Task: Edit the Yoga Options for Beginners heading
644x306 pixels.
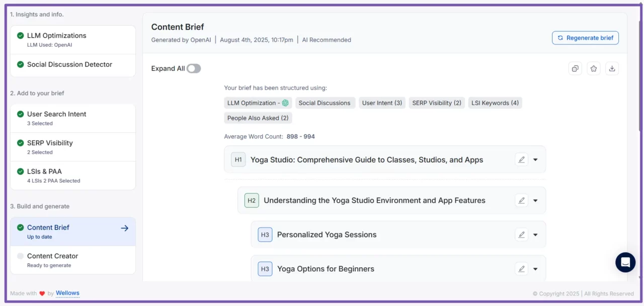Action: coord(521,268)
